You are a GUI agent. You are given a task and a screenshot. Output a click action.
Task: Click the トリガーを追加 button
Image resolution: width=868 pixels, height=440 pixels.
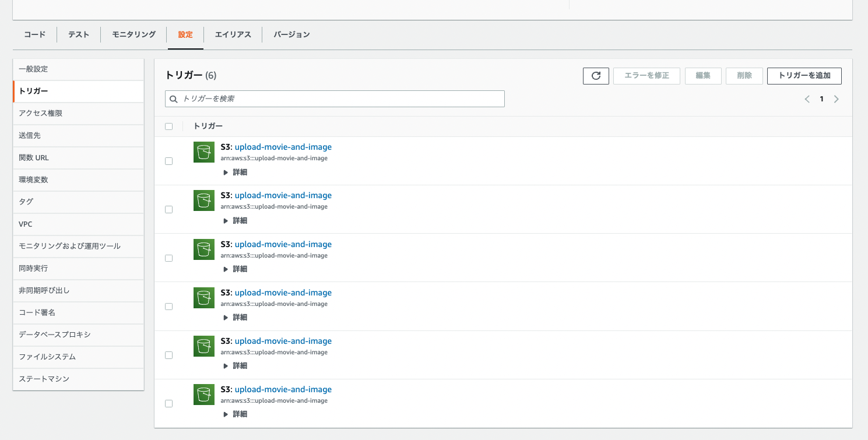click(804, 76)
